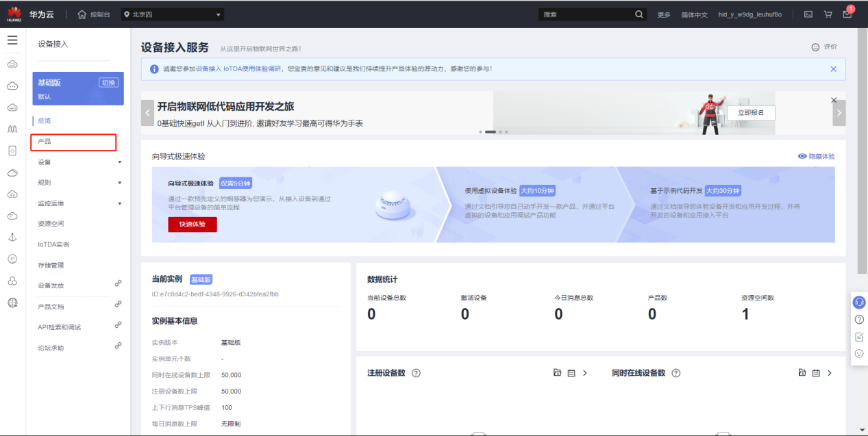Screen dimensions: 868x436
Task: Open the floating smiley satisfaction icon
Action: coord(859,354)
